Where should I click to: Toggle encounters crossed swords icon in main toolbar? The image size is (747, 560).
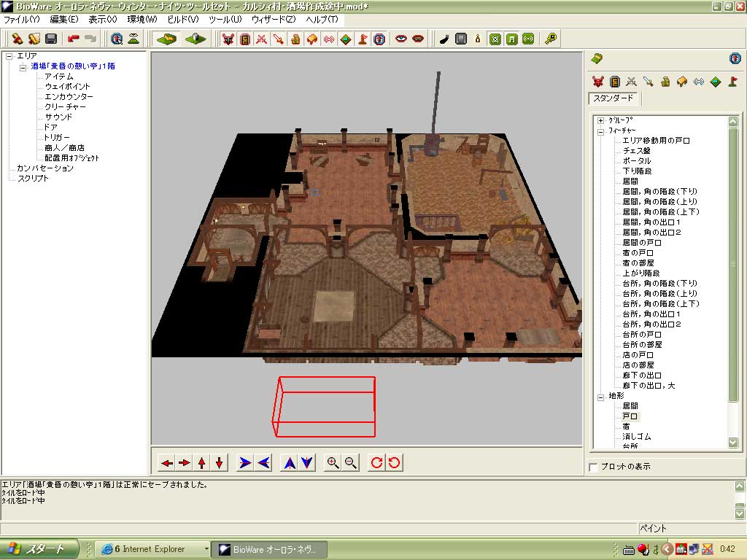(x=262, y=39)
